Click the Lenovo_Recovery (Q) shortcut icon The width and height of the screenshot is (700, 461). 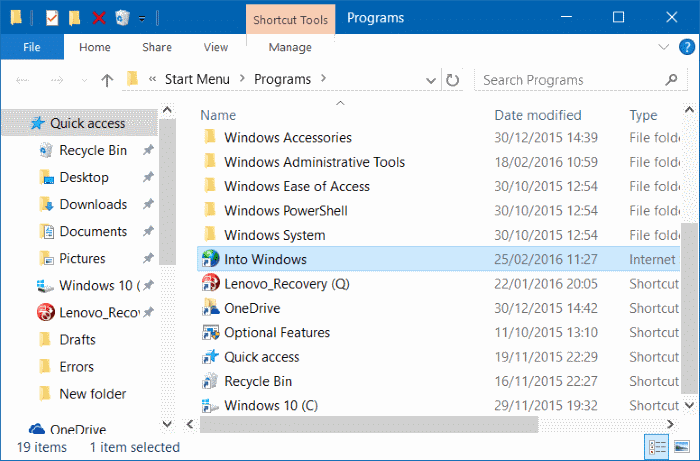(x=210, y=283)
